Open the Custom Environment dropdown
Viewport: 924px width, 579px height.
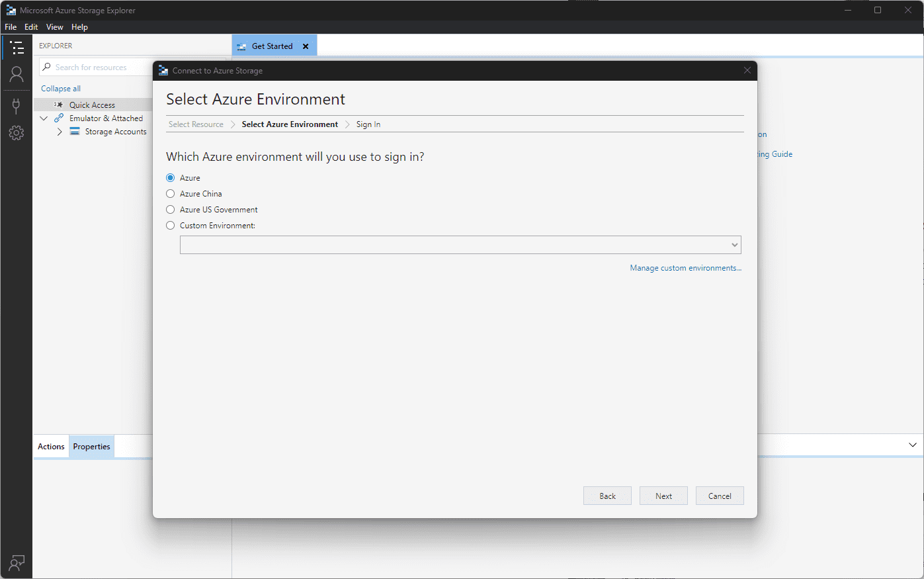460,245
